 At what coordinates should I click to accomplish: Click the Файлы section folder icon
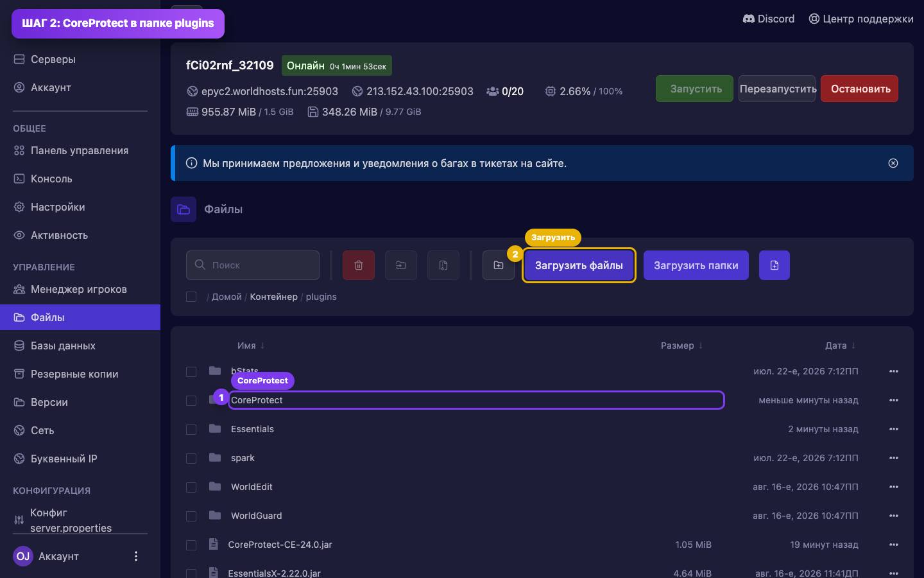184,209
